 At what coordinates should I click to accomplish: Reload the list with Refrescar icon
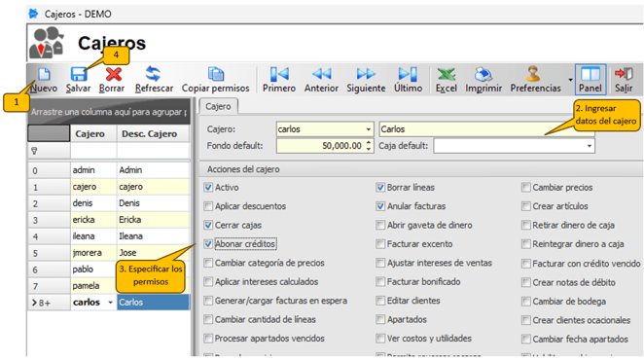[153, 74]
